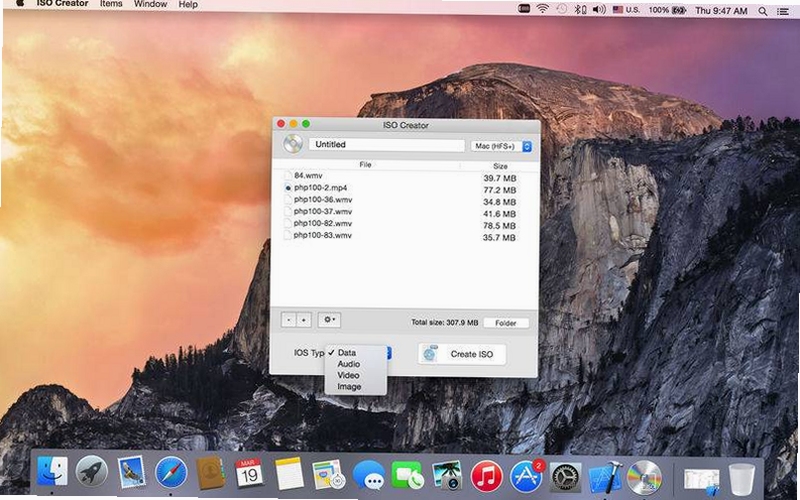Open the Window menu in menu bar
This screenshot has height=500, width=800.
pyautogui.click(x=151, y=4)
